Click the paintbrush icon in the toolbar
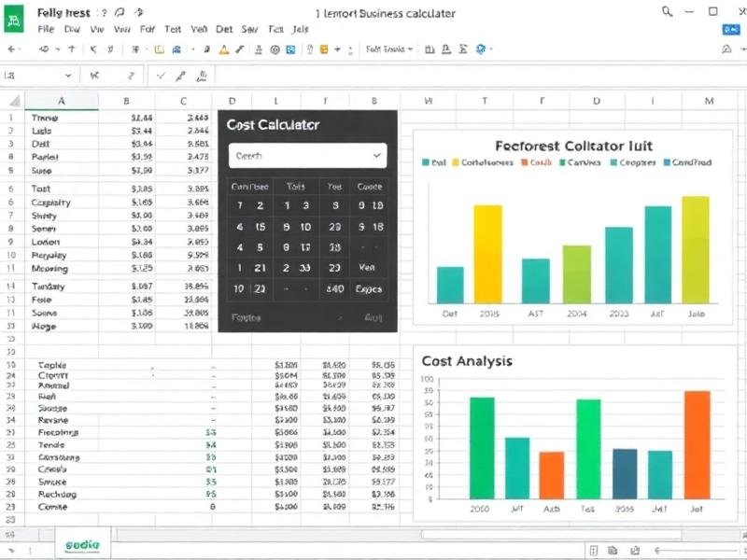 240,49
